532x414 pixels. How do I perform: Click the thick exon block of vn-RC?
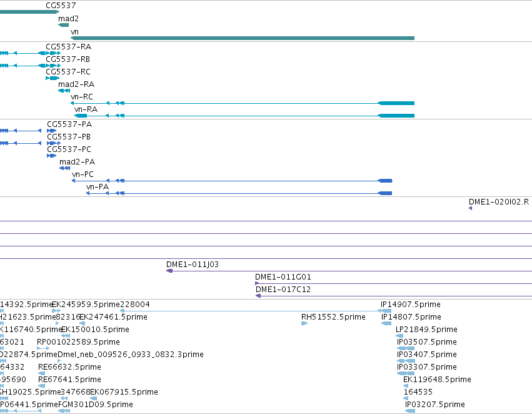396,103
